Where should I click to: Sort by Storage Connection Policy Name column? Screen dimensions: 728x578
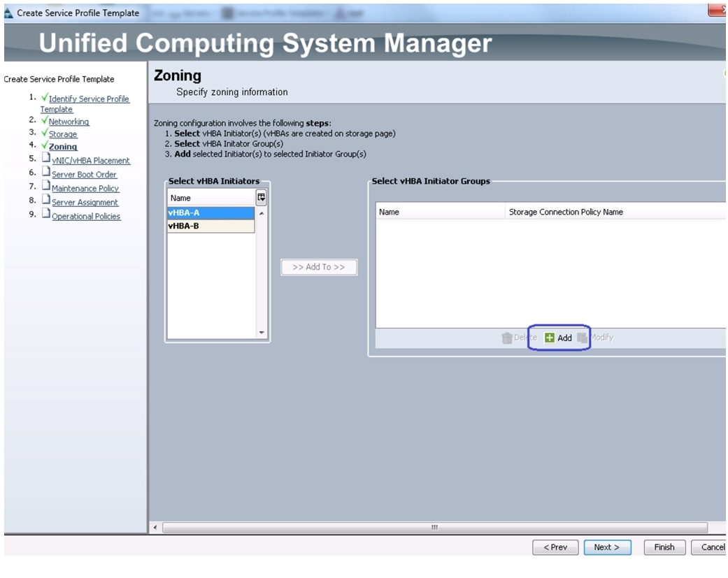[615, 212]
